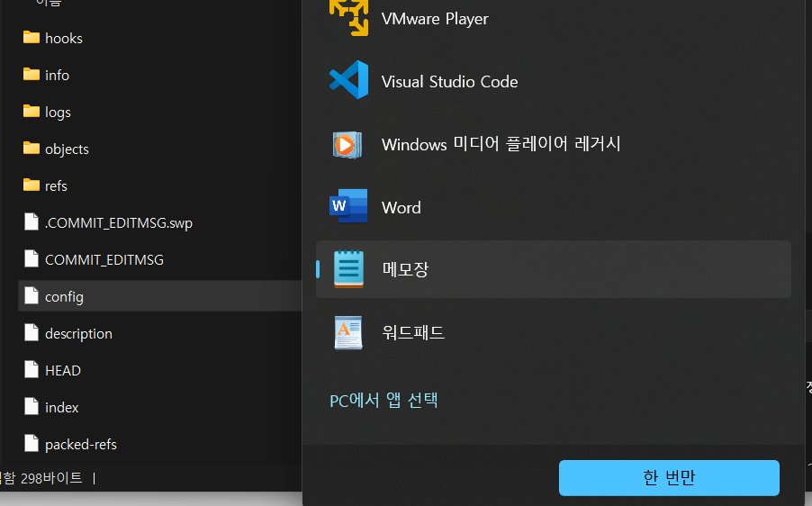The image size is (812, 506).
Task: Select the COMMIT_EDITMSG file name
Action: (x=104, y=259)
